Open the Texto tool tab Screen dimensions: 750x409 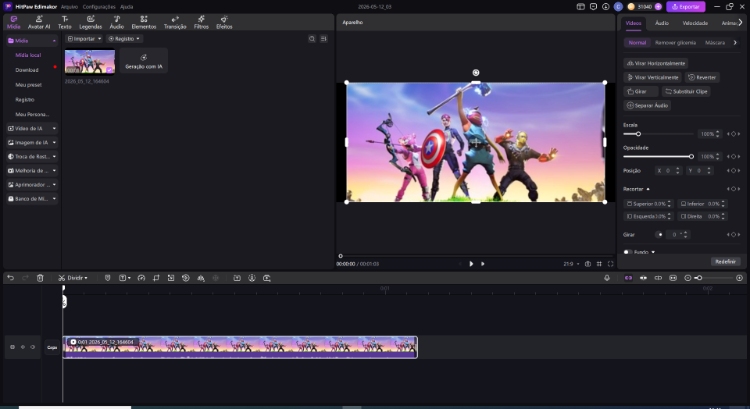65,22
